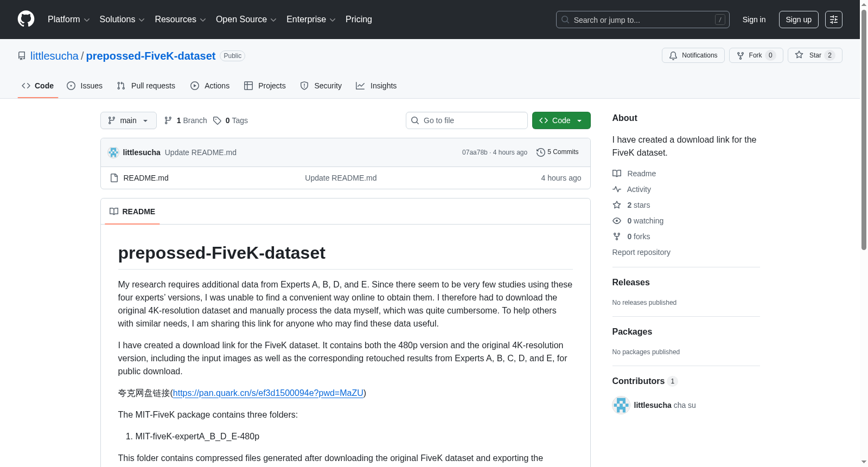
Task: Open littlesucha contributor profile name
Action: point(653,405)
